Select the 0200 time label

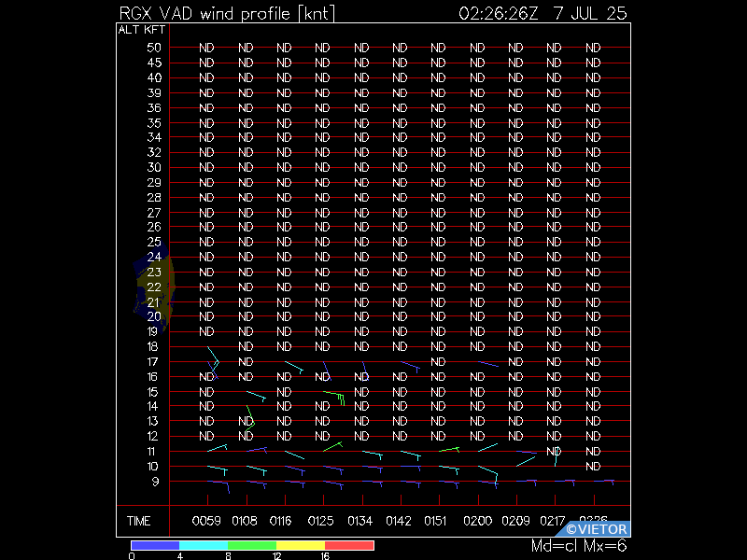(x=477, y=521)
